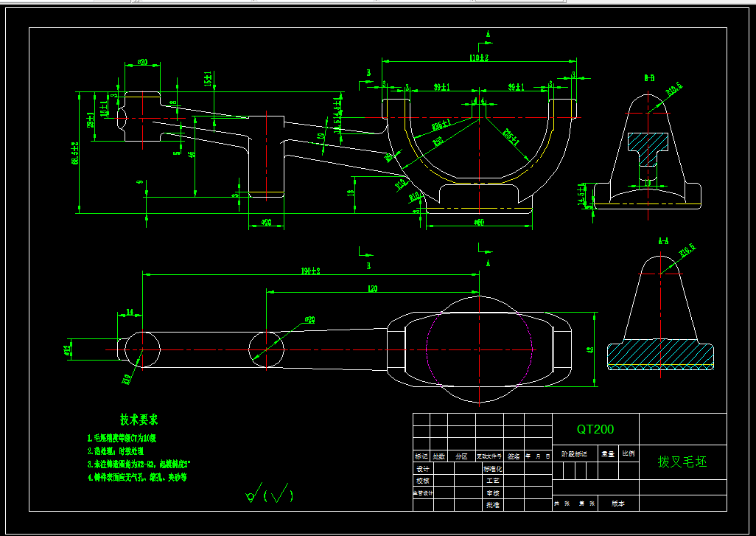Select the QT200 material text
This screenshot has height=536, width=756.
pyautogui.click(x=595, y=429)
